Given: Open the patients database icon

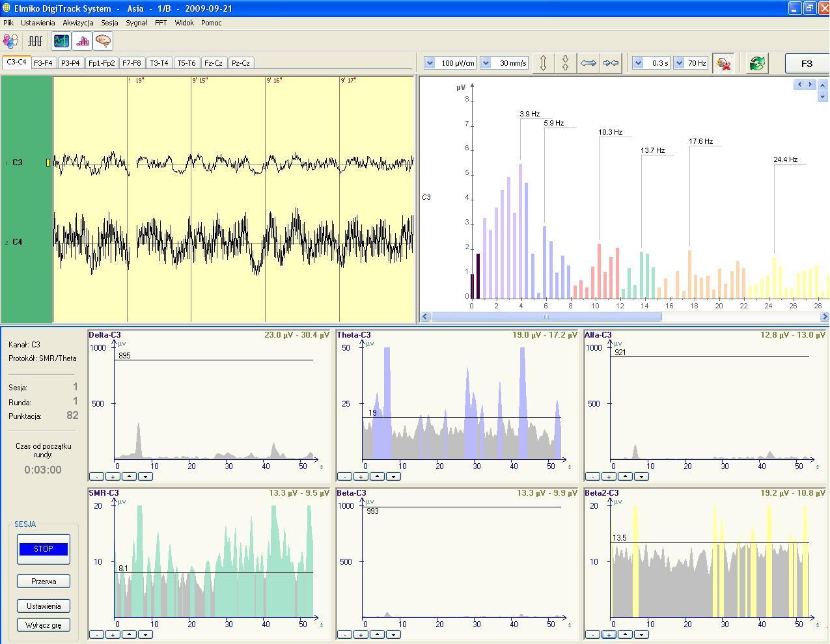Looking at the screenshot, I should tap(10, 41).
